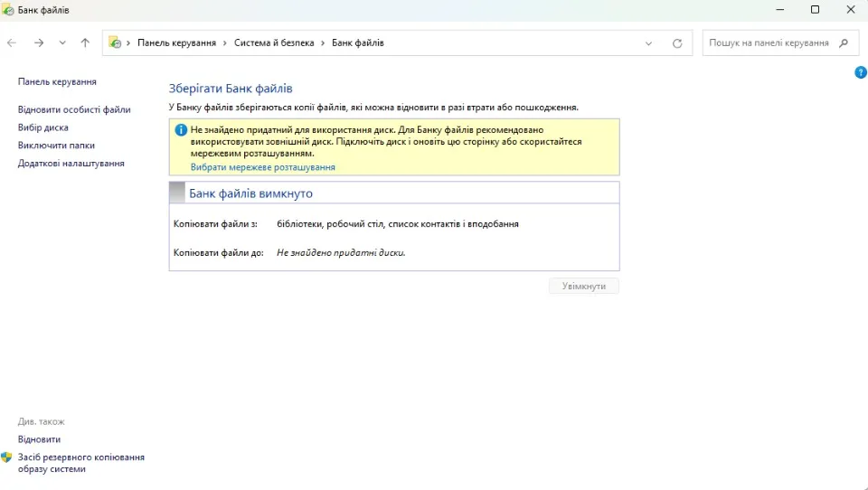Open help with the blue question icon
This screenshot has height=490, width=868.
(860, 72)
